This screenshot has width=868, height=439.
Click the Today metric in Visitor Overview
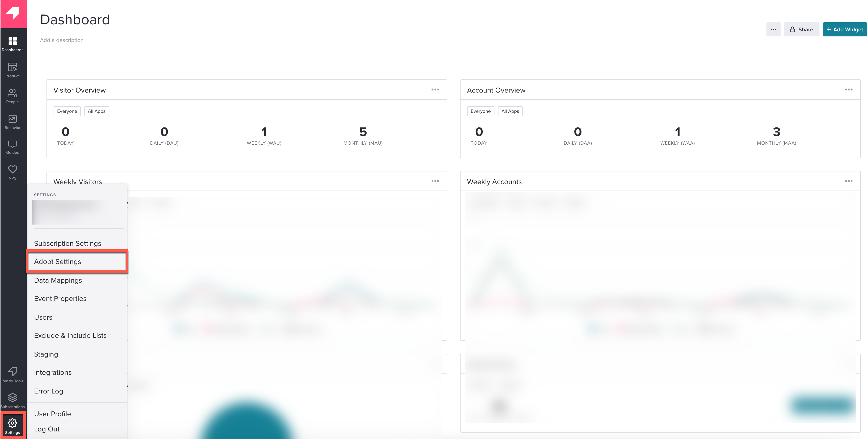(65, 136)
